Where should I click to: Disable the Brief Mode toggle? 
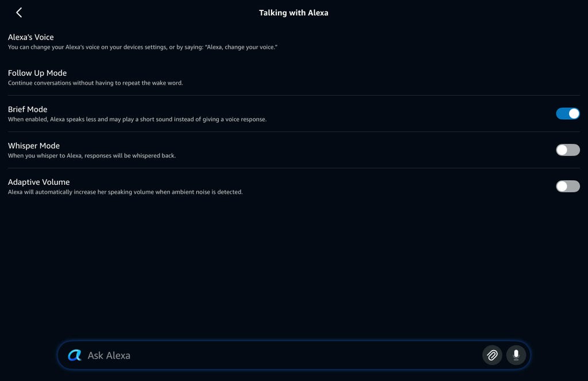(567, 114)
